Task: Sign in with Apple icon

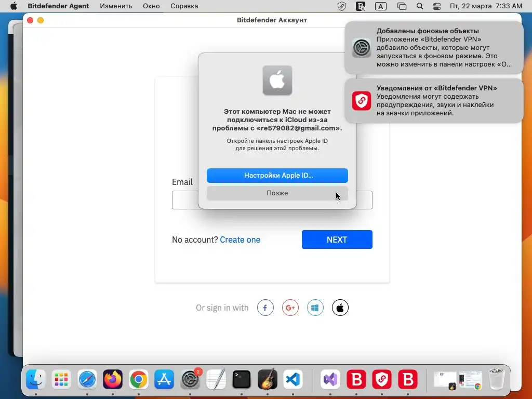Action: tap(340, 308)
